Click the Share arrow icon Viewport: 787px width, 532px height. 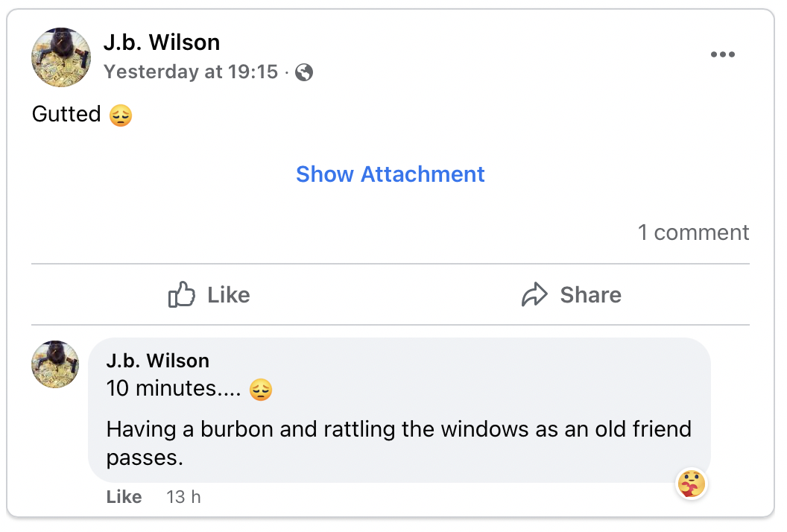coord(534,295)
